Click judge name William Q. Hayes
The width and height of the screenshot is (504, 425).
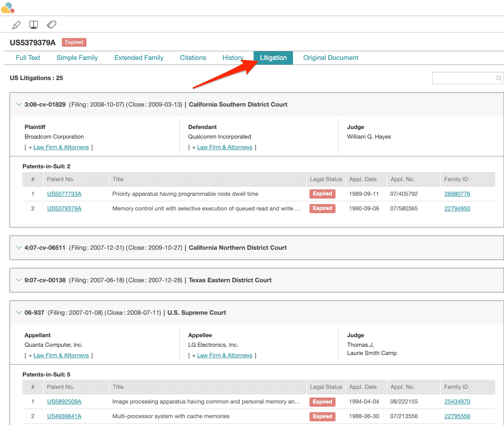pyautogui.click(x=369, y=136)
